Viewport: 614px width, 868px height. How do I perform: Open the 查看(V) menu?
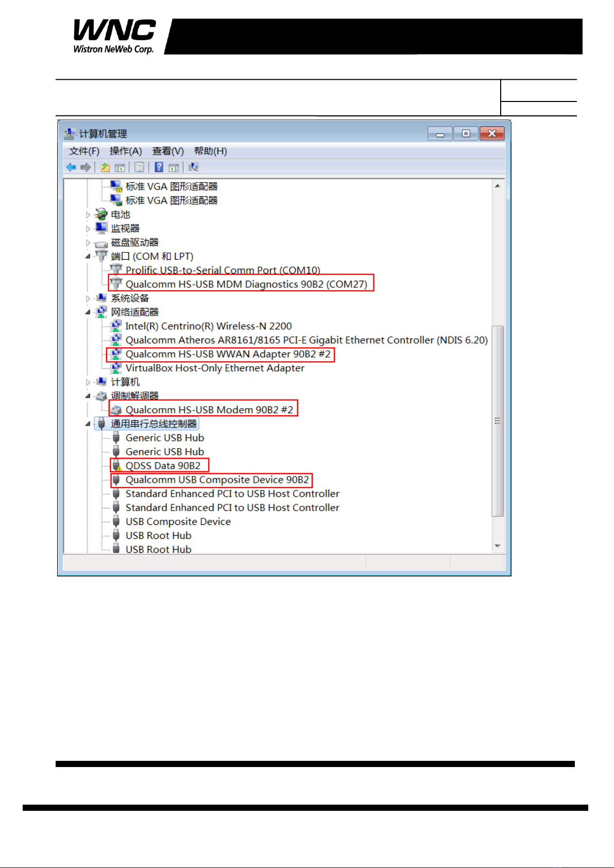[x=168, y=151]
